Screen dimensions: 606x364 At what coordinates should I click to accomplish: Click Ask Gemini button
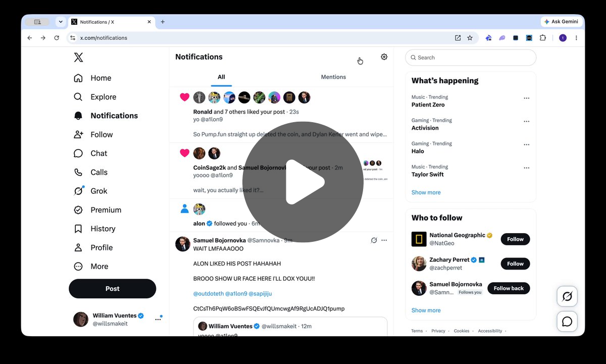pos(562,22)
